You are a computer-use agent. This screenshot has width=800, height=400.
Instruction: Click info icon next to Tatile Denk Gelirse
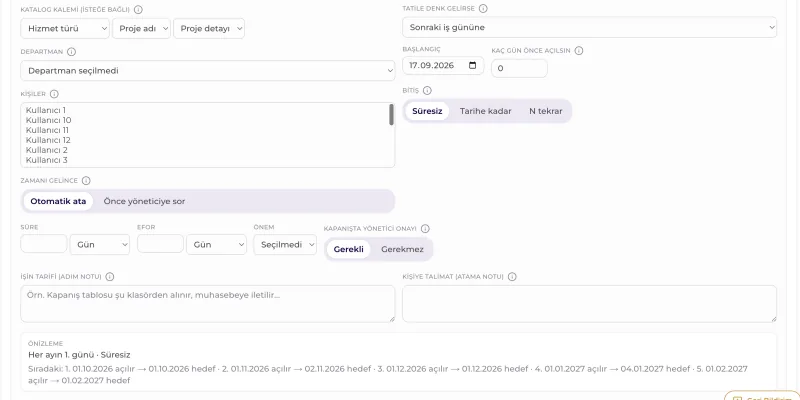point(483,9)
